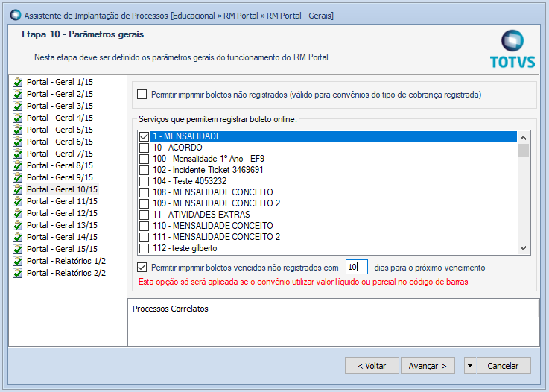Select Portal - Geral 10/15 in the step list
The height and width of the screenshot is (392, 549).
point(62,189)
